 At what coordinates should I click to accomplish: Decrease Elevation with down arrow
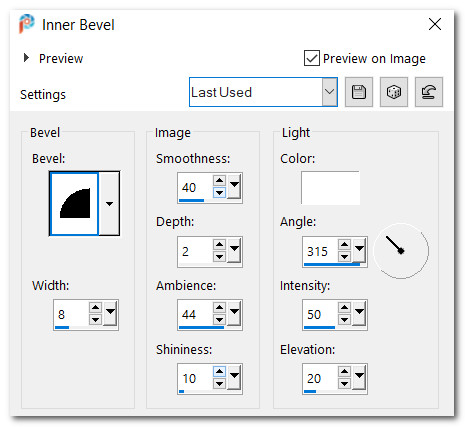point(344,384)
